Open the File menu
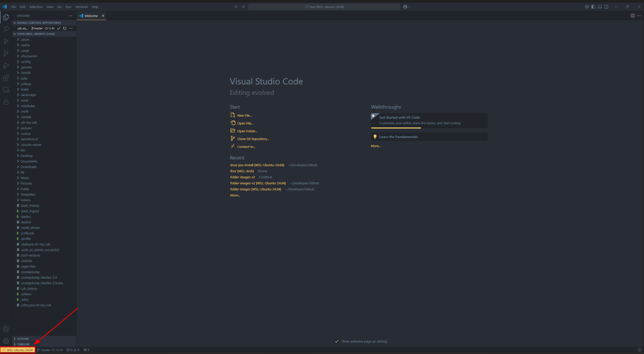The width and height of the screenshot is (644, 354). [x=13, y=7]
